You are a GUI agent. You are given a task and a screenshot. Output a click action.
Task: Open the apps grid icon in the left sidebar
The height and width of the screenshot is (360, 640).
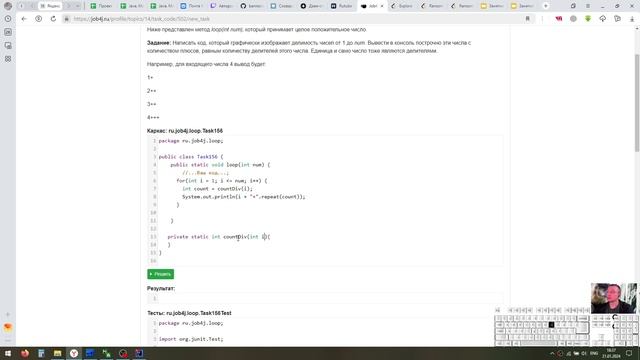click(x=8, y=59)
